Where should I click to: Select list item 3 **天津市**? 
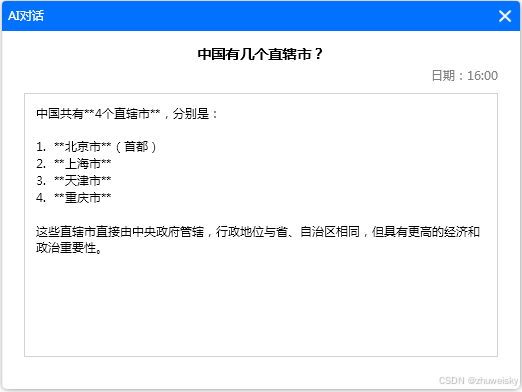[74, 180]
